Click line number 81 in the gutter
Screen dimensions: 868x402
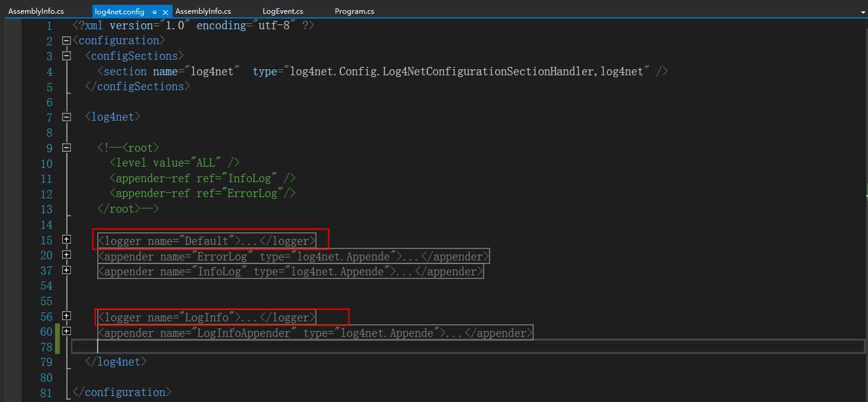46,392
